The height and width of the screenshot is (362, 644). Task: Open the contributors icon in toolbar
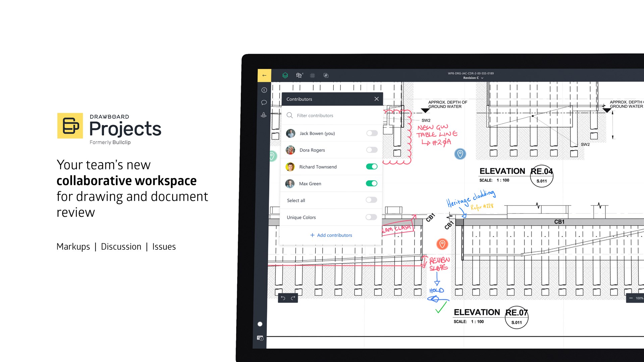pyautogui.click(x=299, y=75)
